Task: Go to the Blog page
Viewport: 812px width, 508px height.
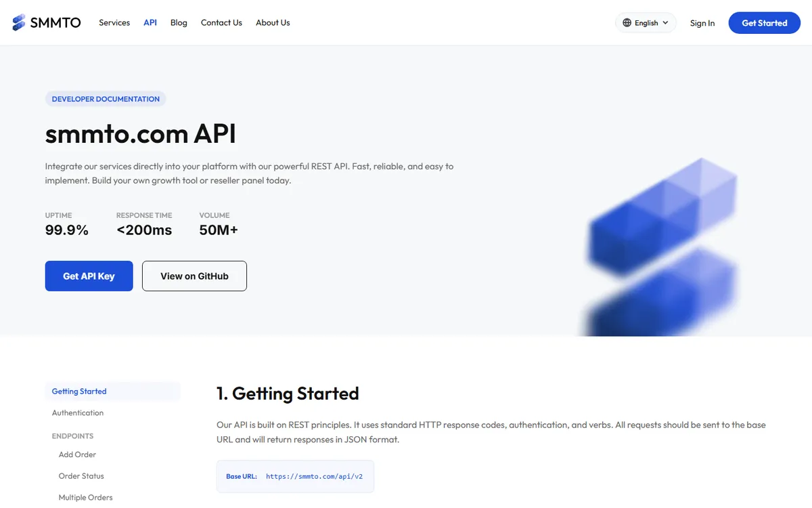Action: tap(179, 22)
